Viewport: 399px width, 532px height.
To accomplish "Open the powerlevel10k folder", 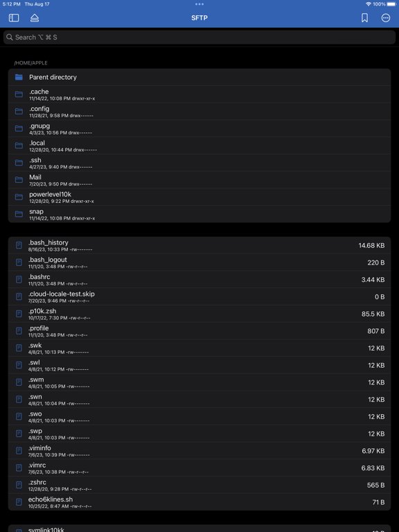I will pyautogui.click(x=199, y=197).
